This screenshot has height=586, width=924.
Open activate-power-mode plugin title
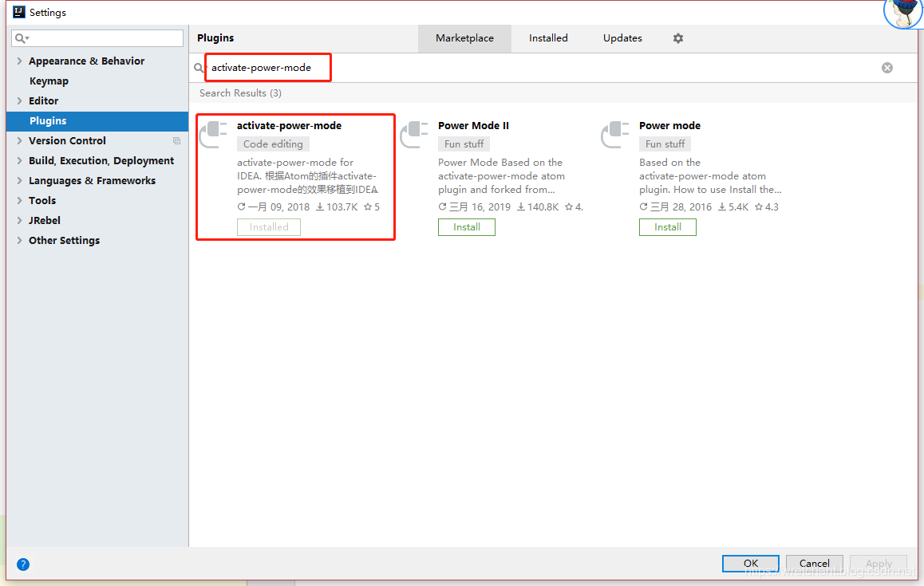289,125
